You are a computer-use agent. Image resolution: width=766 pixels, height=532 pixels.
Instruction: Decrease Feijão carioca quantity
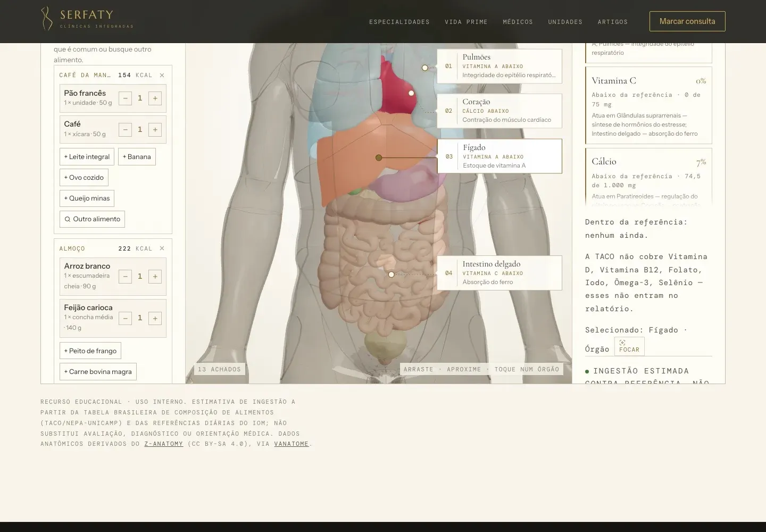point(125,318)
